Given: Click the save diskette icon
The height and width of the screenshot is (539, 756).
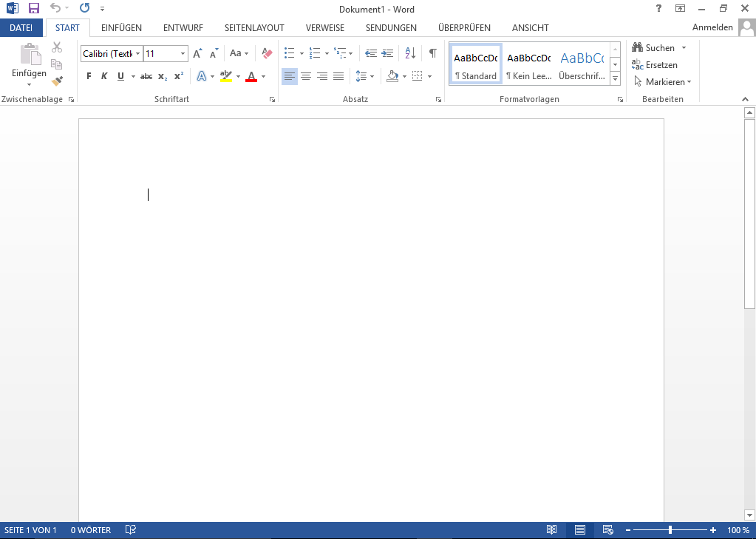Looking at the screenshot, I should click(33, 9).
